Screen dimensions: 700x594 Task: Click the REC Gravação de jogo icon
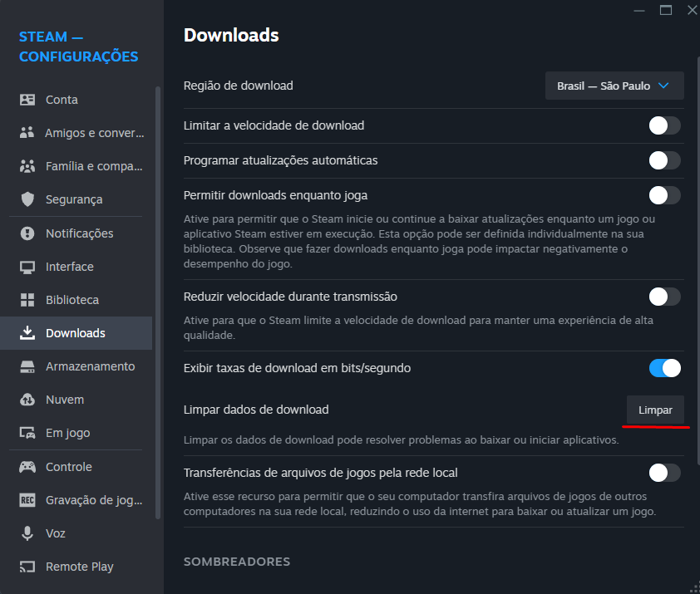point(27,500)
